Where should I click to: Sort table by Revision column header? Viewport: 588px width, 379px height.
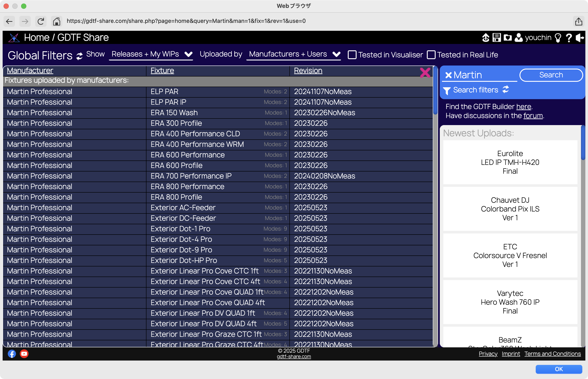coord(308,71)
